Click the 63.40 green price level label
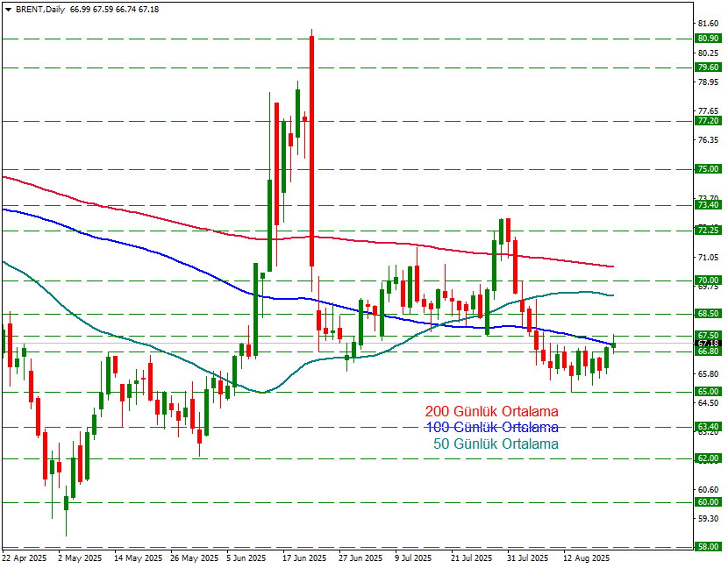 click(x=709, y=427)
